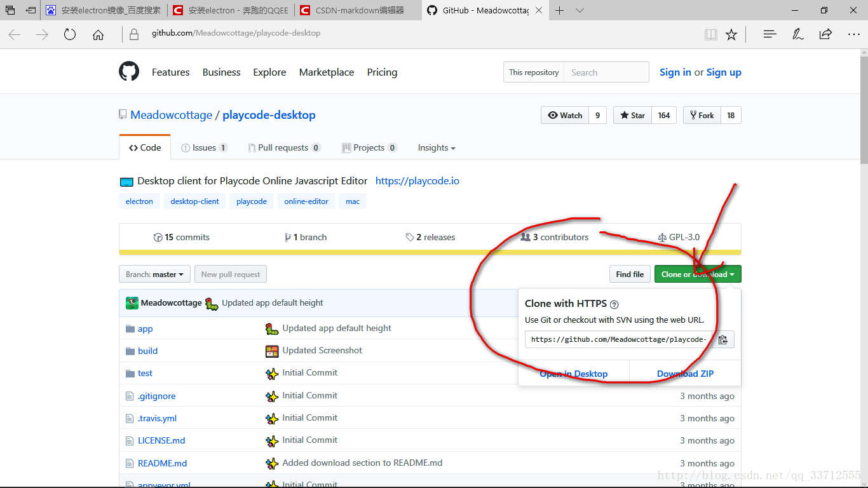Open the GPL-3.0 license link
This screenshot has width=868, height=488.
[x=679, y=237]
